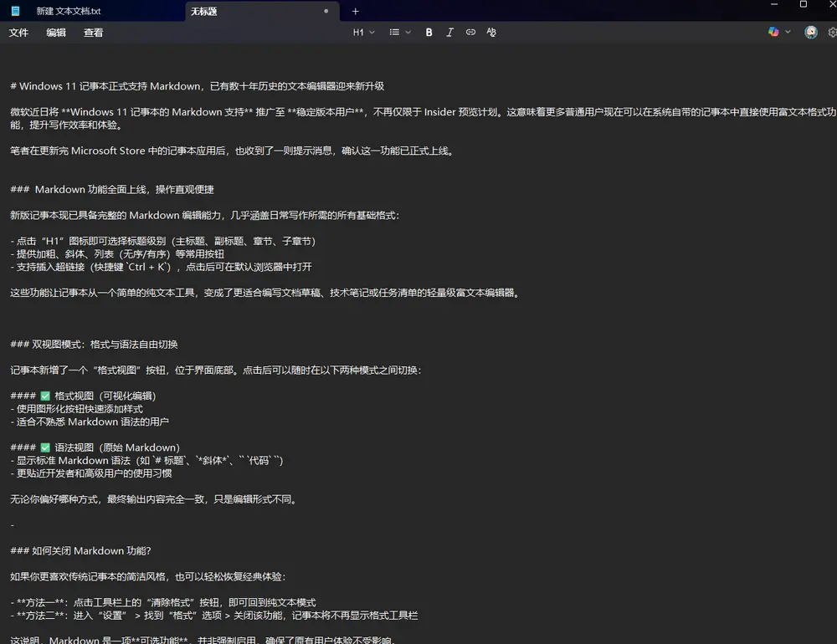Click the line starting '无论你偏好哪种方式'
The width and height of the screenshot is (837, 644).
(155, 499)
